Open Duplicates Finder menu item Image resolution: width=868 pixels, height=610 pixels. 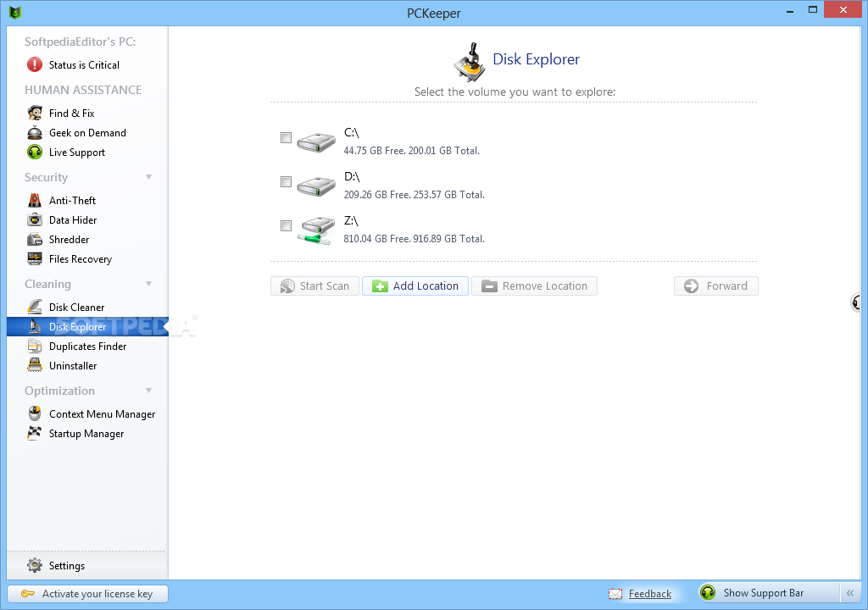[87, 346]
